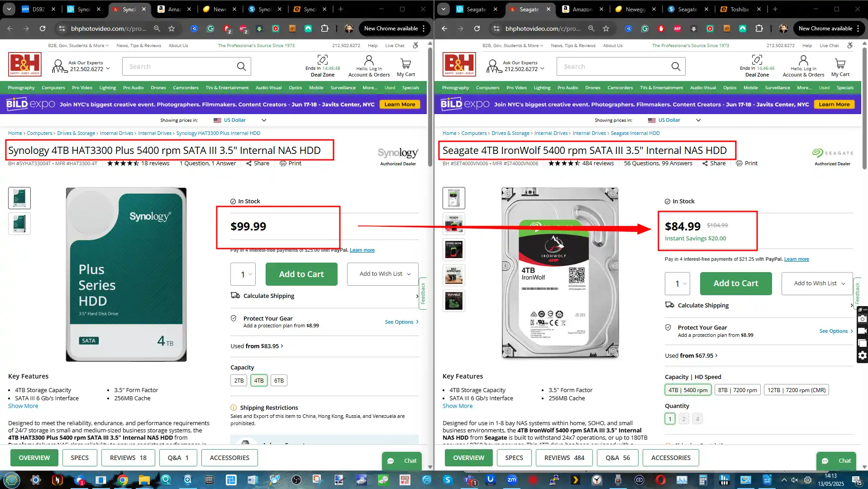
Task: Open My Cart in the left window
Action: (406, 67)
